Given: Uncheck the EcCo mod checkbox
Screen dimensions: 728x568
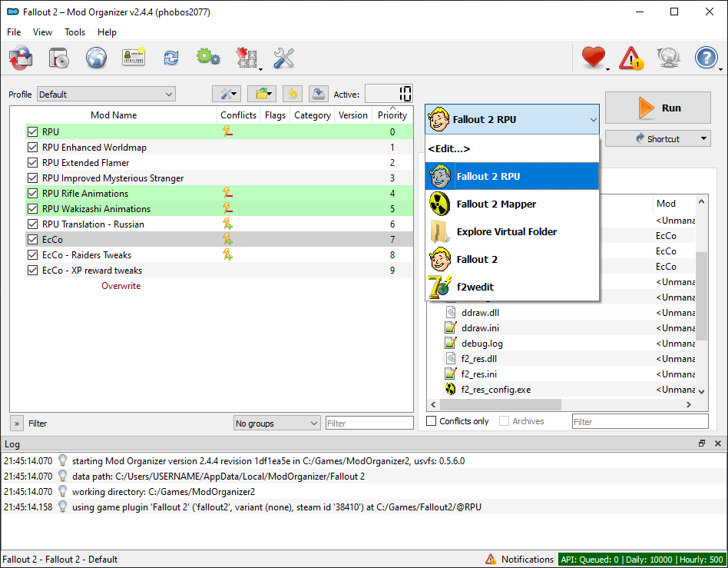Looking at the screenshot, I should [x=32, y=239].
